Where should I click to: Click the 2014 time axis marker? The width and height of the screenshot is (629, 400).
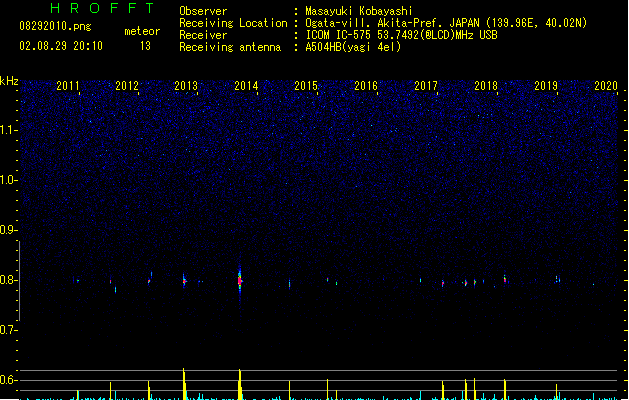point(246,86)
